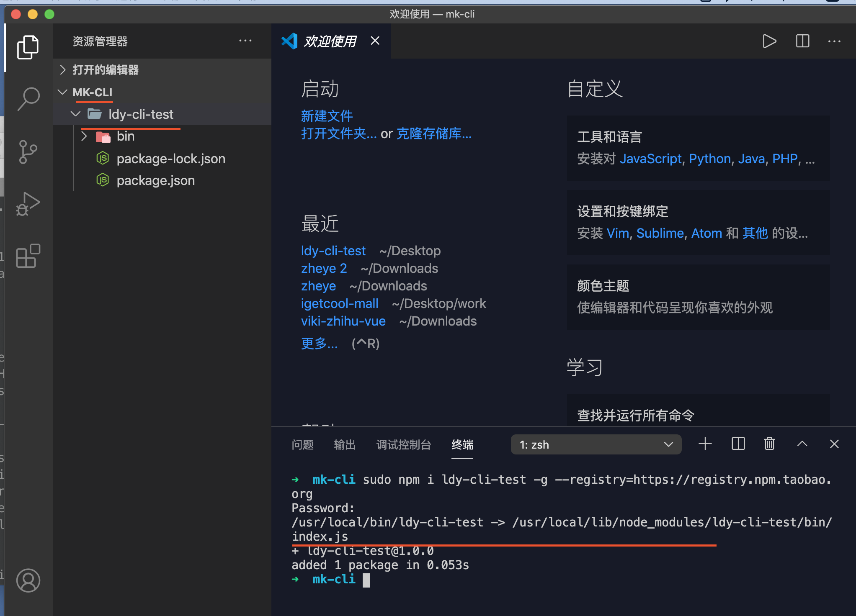This screenshot has height=616, width=856.
Task: Open recent folder ldy-cli-test
Action: (333, 251)
